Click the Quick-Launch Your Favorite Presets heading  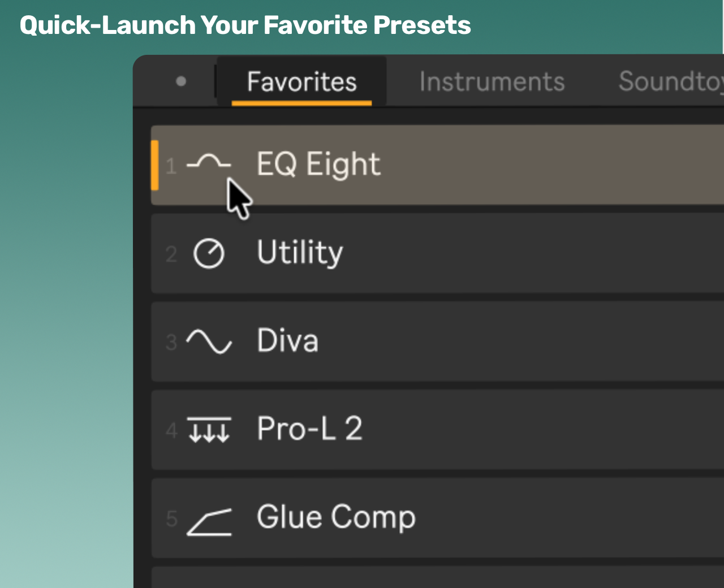[245, 25]
